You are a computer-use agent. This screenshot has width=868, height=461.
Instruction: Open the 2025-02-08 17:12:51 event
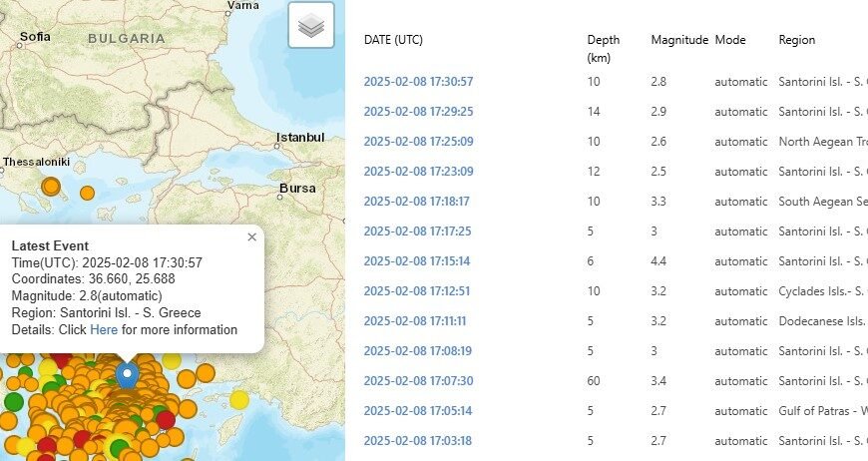[418, 291]
